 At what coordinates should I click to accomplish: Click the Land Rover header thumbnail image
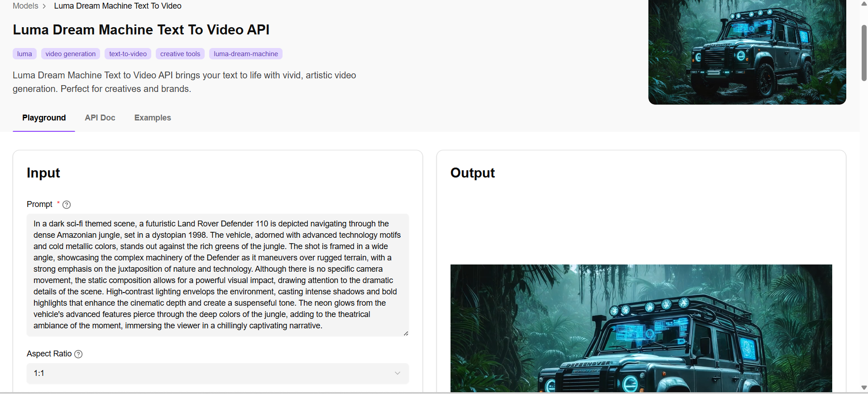tap(747, 52)
